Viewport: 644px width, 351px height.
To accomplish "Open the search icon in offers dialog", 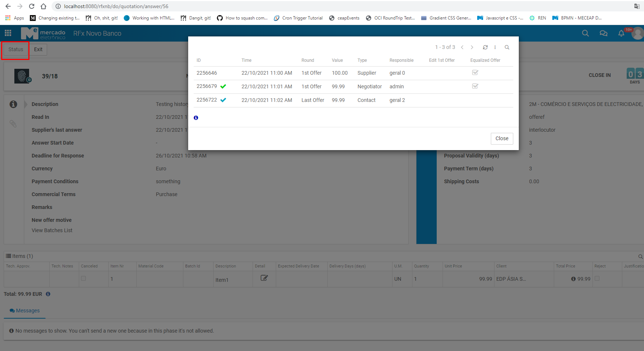I will [507, 47].
